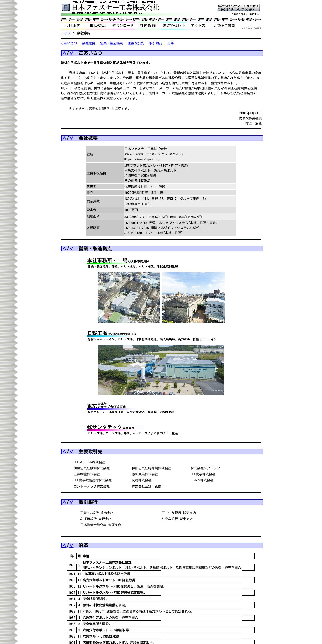
Task: Click トルク株式会社 in client list
Action: (202, 480)
